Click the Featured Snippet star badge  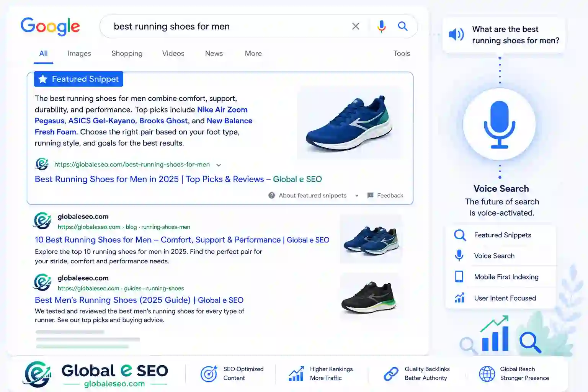tap(78, 79)
